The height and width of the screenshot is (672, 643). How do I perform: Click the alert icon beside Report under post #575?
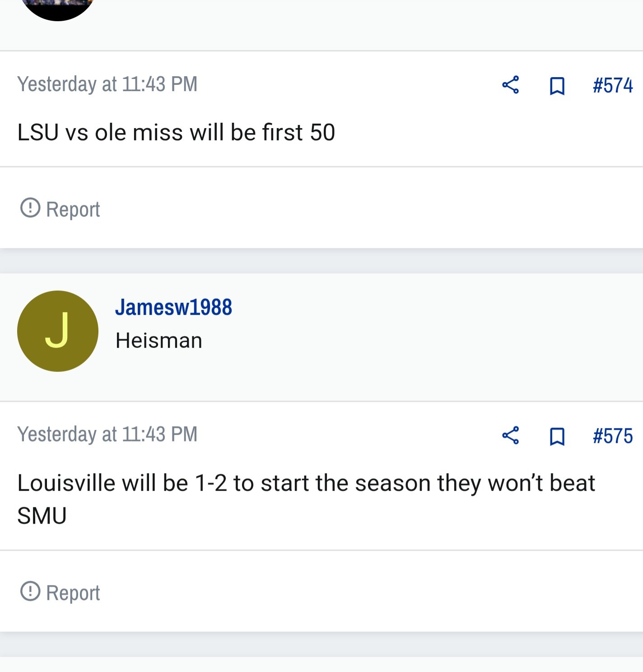pyautogui.click(x=30, y=591)
